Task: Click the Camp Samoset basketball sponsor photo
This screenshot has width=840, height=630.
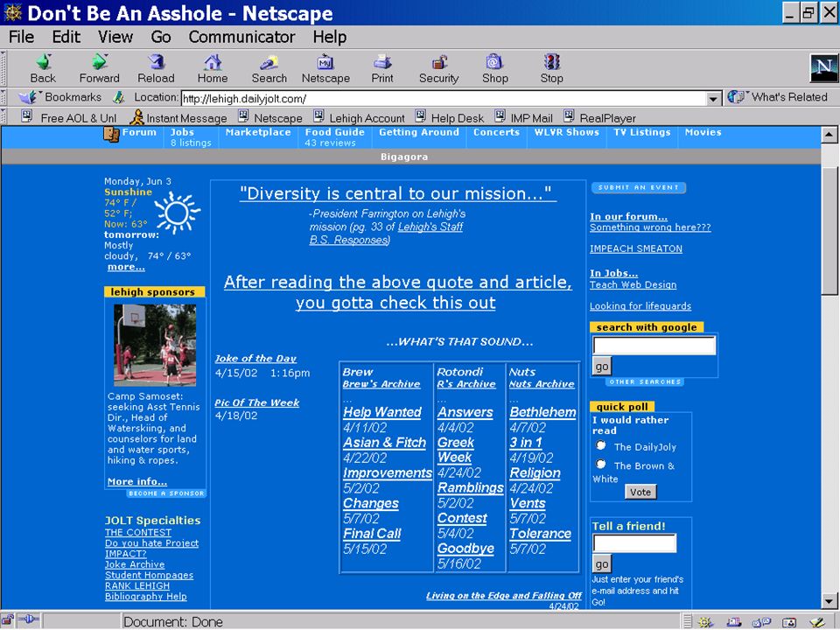Action: (155, 345)
